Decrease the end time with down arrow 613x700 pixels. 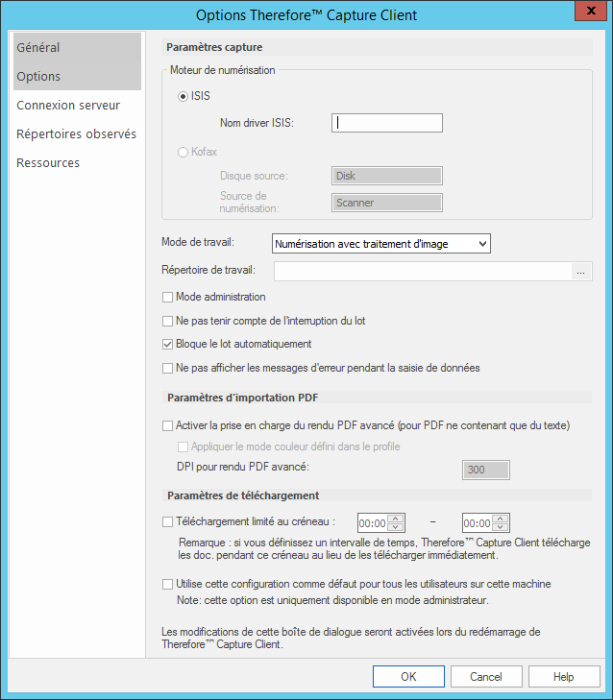(x=500, y=527)
